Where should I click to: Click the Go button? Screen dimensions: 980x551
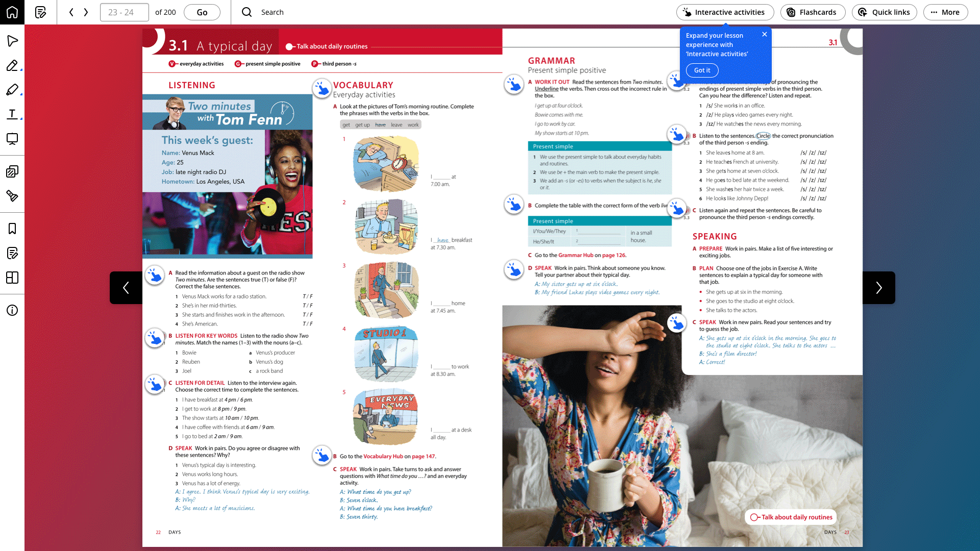point(202,12)
